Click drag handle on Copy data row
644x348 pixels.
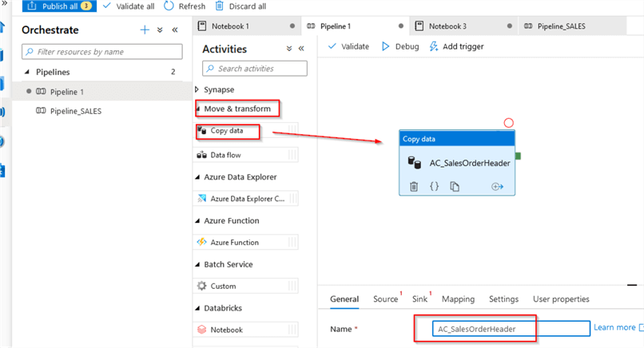point(292,129)
